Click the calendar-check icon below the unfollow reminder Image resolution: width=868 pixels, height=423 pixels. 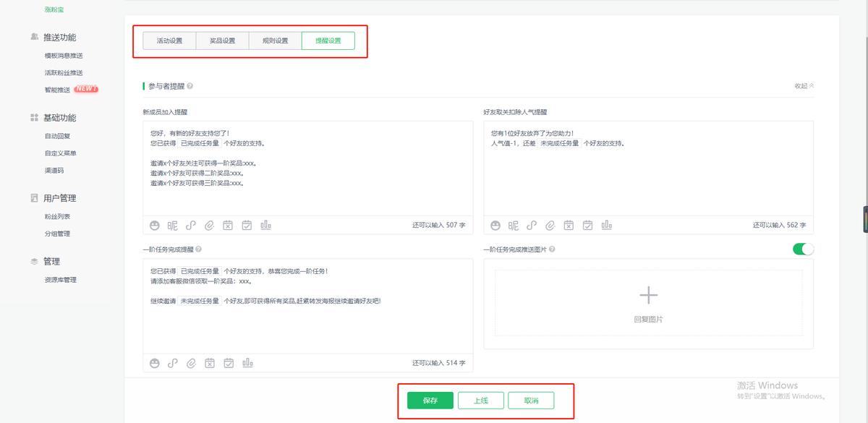(x=588, y=225)
